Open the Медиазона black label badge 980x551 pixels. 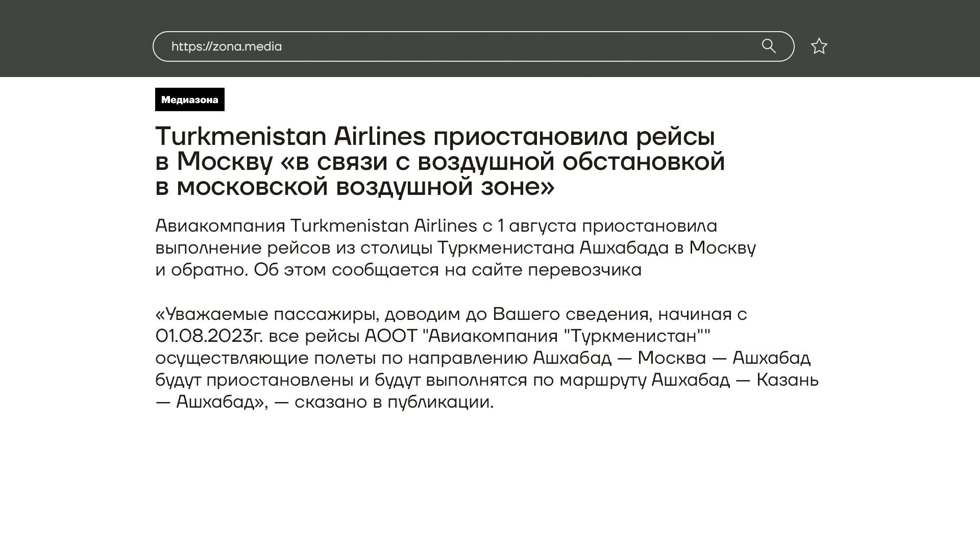click(x=189, y=99)
